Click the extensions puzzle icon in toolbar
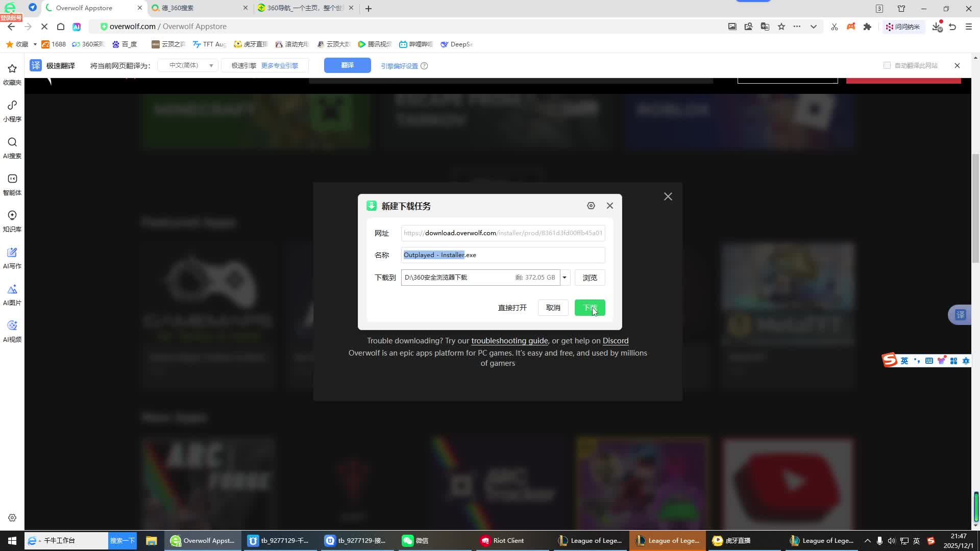The height and width of the screenshot is (551, 980). point(867,27)
